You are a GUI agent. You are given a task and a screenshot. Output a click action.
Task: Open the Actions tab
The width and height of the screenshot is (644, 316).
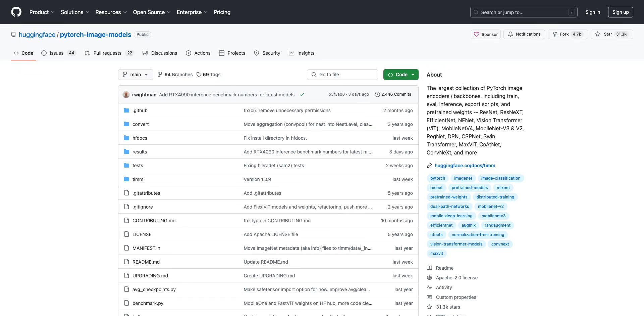tap(198, 53)
